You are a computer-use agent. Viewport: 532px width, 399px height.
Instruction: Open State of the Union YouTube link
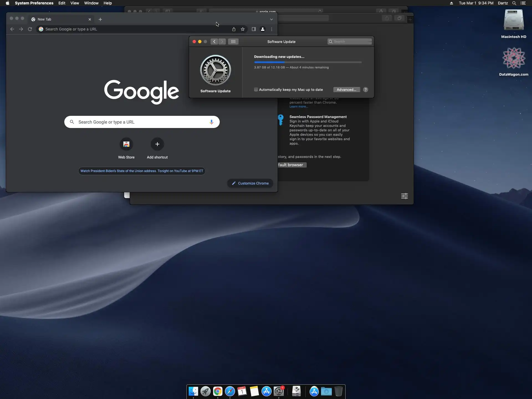click(142, 171)
